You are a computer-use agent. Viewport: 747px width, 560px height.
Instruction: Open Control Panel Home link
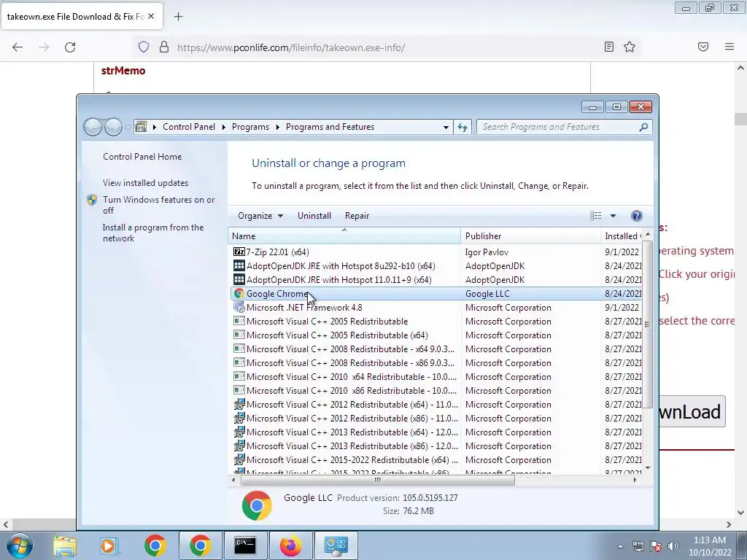(142, 157)
